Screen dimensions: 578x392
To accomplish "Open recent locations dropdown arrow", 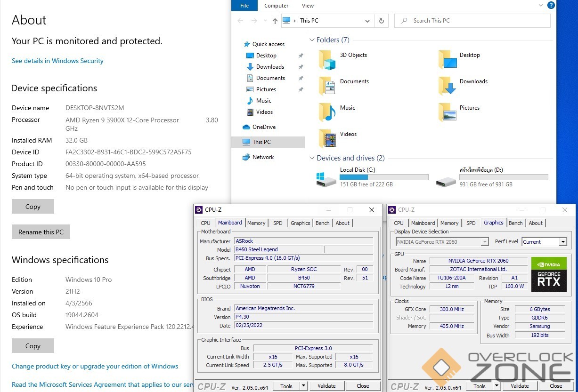I will (265, 21).
